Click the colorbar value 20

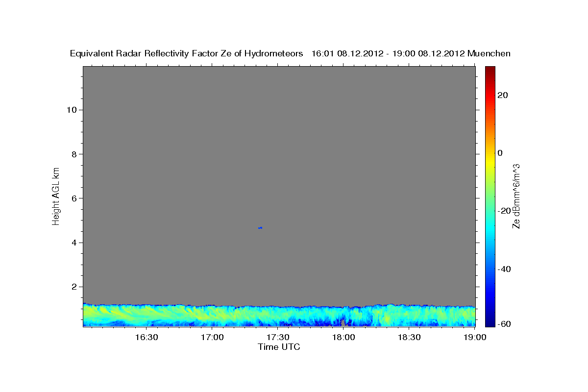502,95
